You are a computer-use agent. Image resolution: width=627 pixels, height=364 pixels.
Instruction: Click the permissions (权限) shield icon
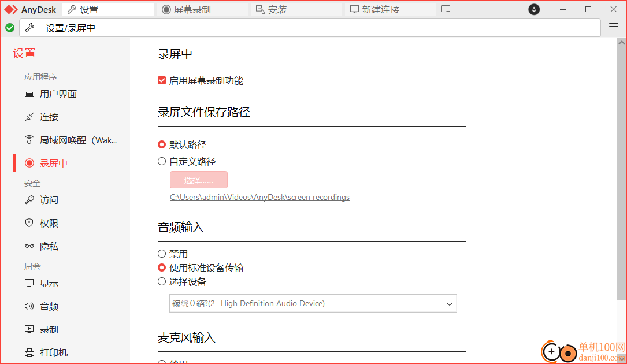click(29, 223)
